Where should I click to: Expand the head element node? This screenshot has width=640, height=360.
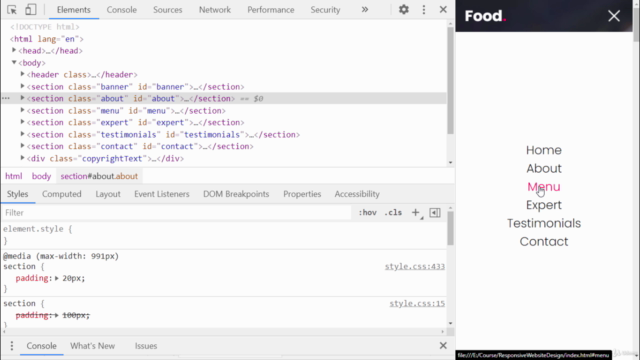click(14, 50)
